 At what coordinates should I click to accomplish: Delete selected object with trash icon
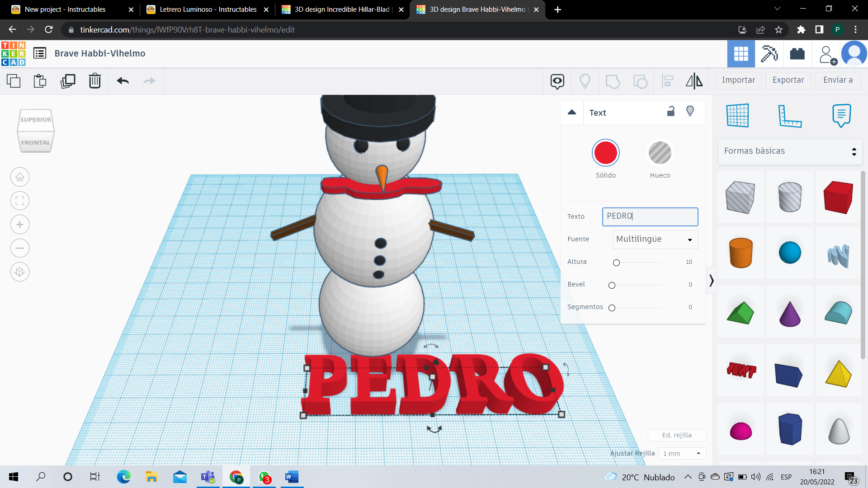point(95,81)
